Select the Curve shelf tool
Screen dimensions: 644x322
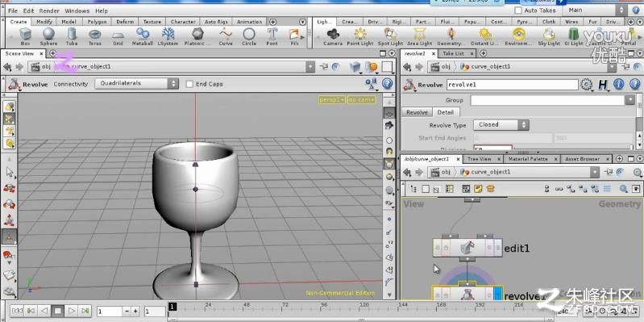point(226,36)
